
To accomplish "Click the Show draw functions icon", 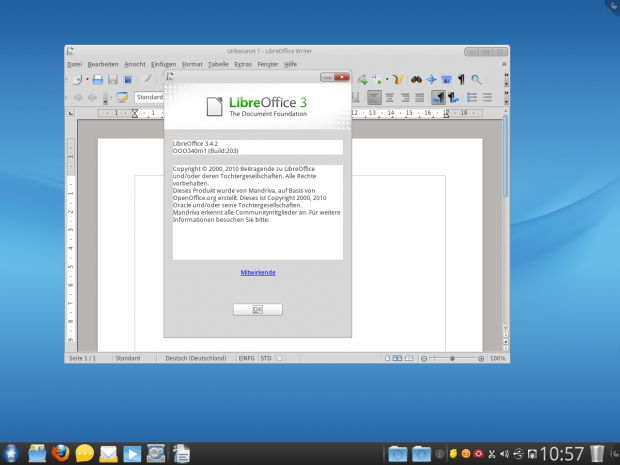I will click(398, 79).
